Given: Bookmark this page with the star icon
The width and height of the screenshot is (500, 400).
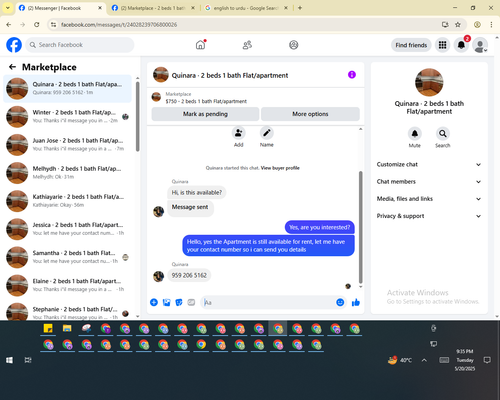Looking at the screenshot, I should pyautogui.click(x=458, y=24).
